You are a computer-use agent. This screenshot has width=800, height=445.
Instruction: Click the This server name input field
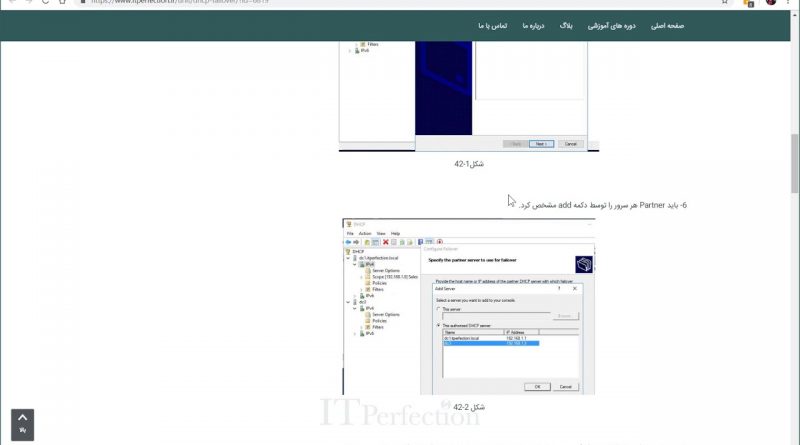click(496, 316)
